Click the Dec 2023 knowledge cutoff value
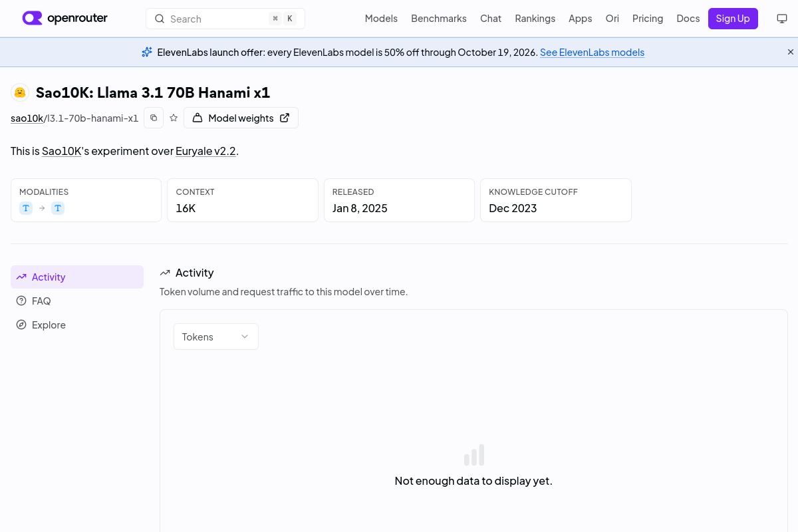This screenshot has height=532, width=798. click(x=513, y=208)
